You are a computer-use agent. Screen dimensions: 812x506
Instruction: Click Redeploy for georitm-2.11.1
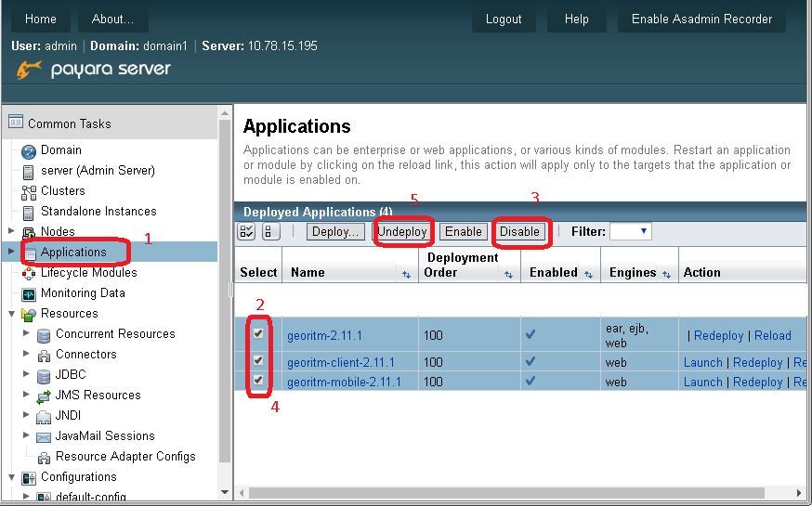(x=718, y=335)
